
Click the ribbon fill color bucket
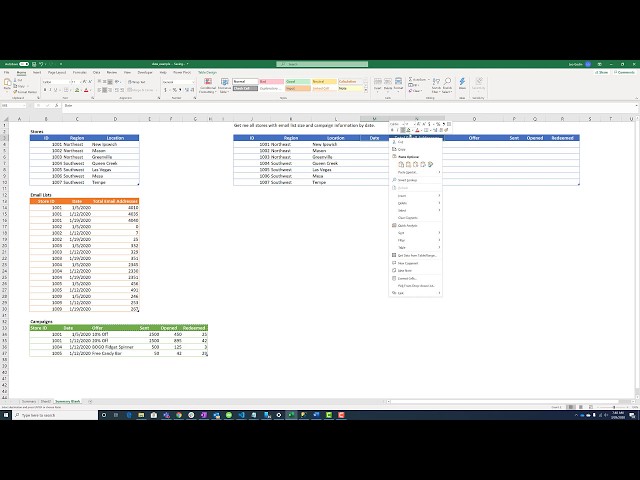point(76,90)
